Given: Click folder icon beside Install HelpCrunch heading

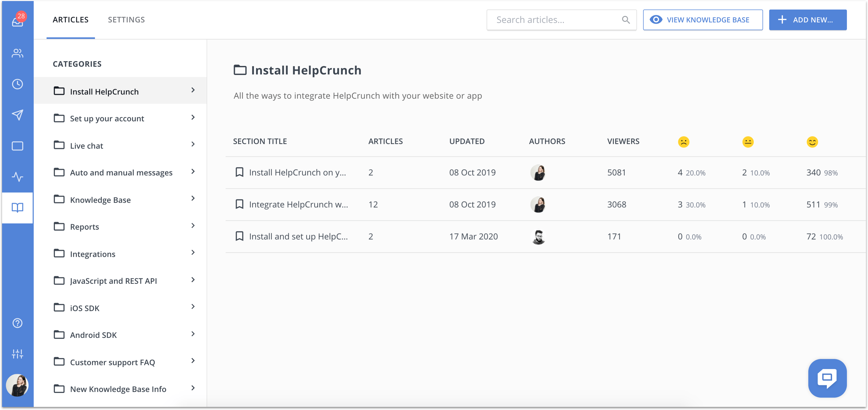Looking at the screenshot, I should tap(240, 70).
